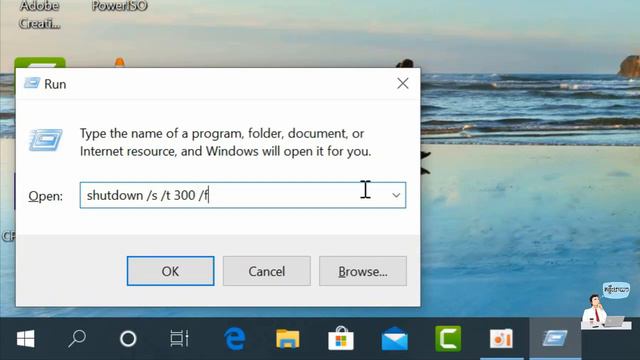Click Run icon in title bar

coord(31,83)
